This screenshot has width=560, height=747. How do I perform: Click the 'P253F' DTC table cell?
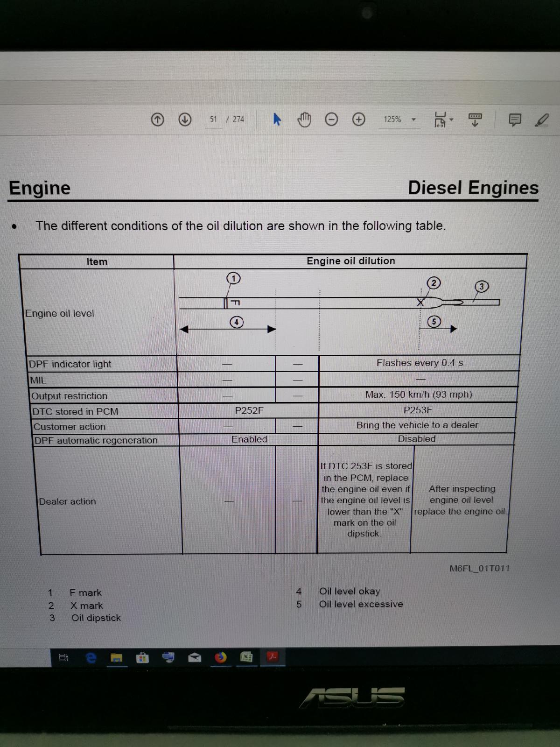coord(418,410)
